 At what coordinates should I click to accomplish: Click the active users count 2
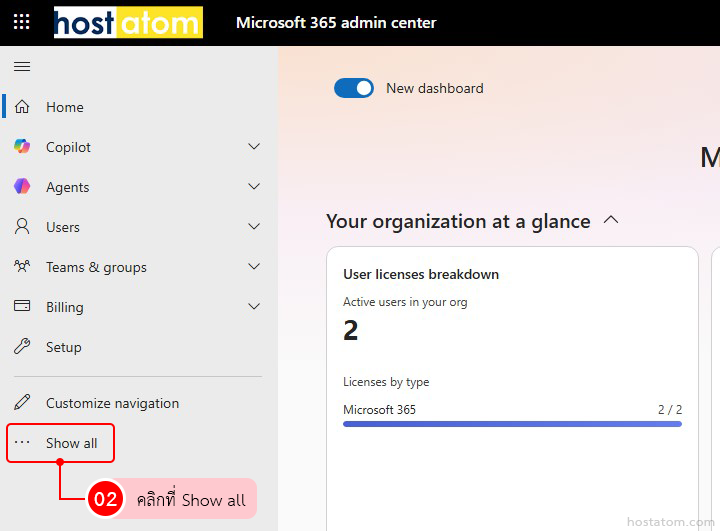click(x=350, y=330)
